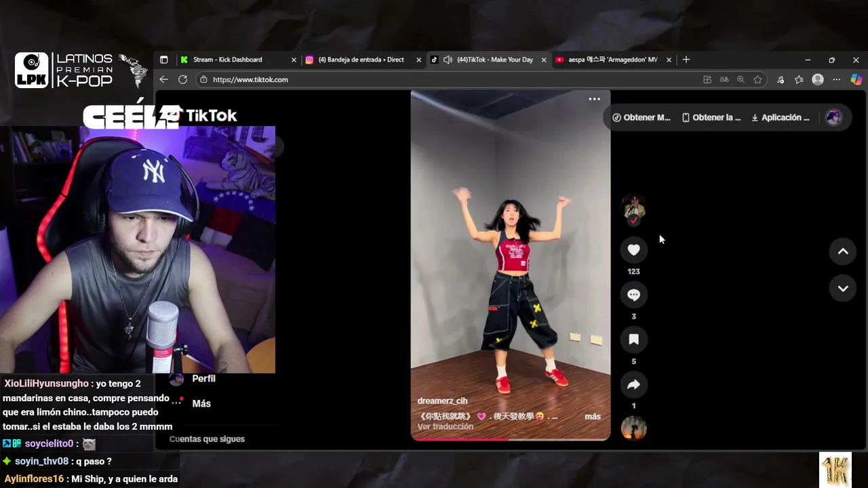Click the translate page icon
The width and height of the screenshot is (868, 488).
pyautogui.click(x=724, y=79)
